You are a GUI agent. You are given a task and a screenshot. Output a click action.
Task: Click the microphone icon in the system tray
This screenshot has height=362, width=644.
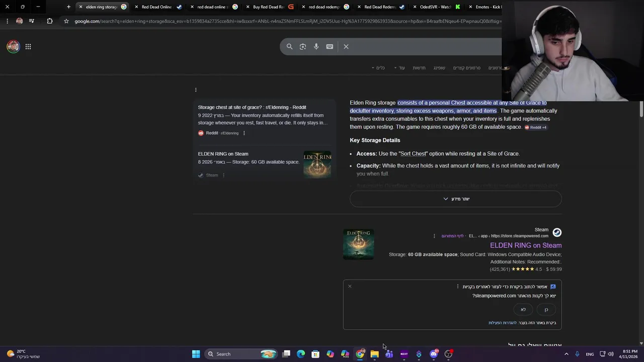[x=577, y=354]
